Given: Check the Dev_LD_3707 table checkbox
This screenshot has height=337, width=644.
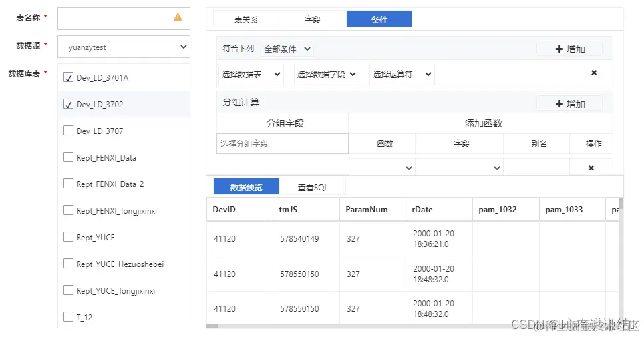Looking at the screenshot, I should [68, 131].
